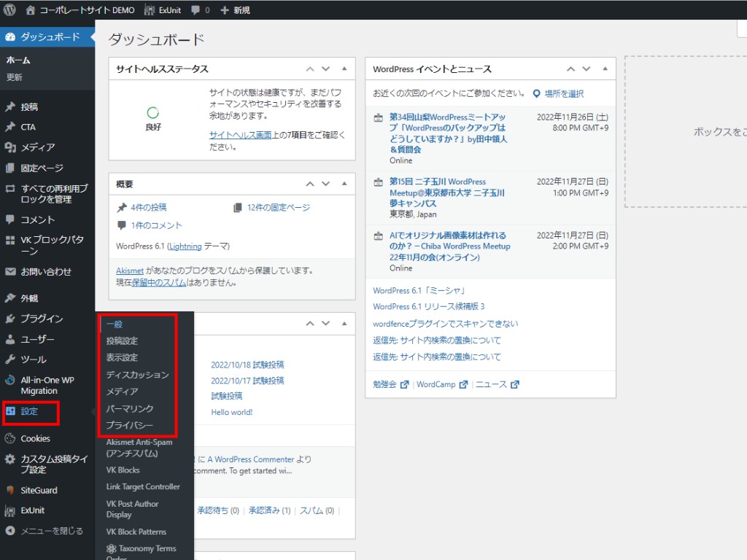
Task: Open パーマリンク in the 設定 submenu
Action: pos(130,408)
